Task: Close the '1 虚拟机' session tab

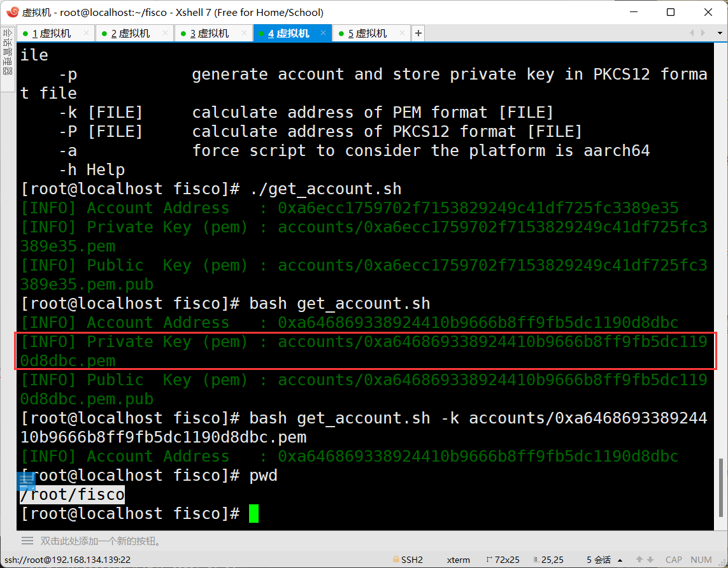Action: point(87,33)
